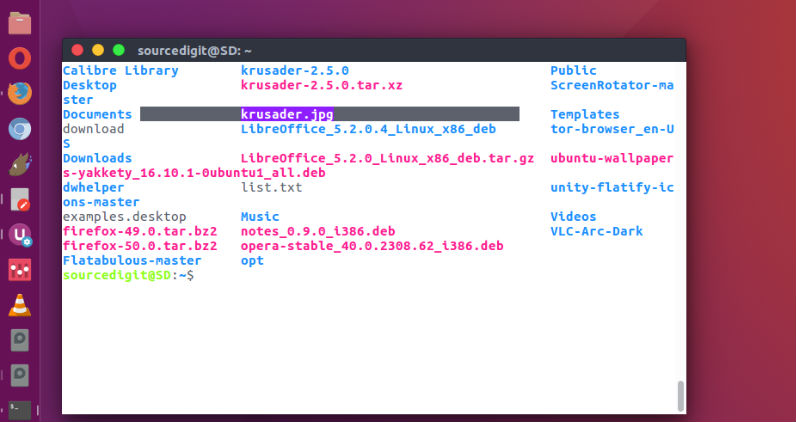Maximize terminal using the green button

pos(119,50)
